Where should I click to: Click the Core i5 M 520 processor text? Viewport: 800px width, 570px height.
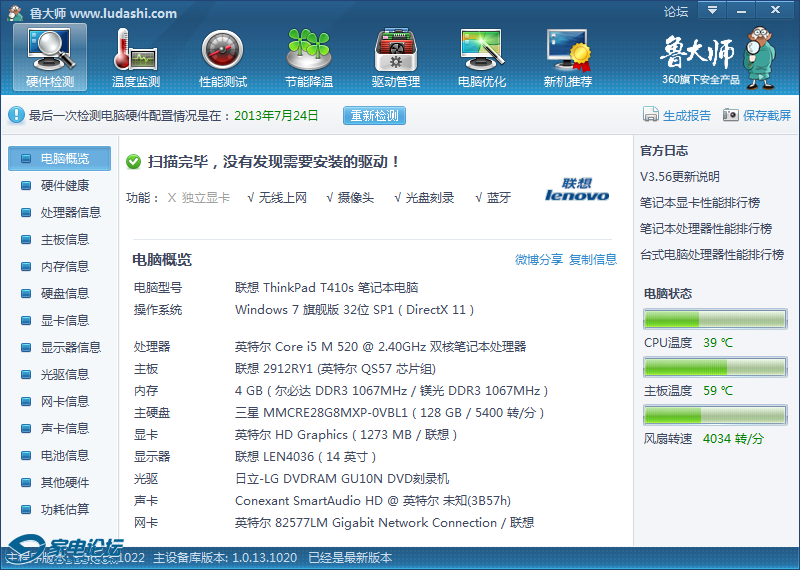(x=381, y=347)
